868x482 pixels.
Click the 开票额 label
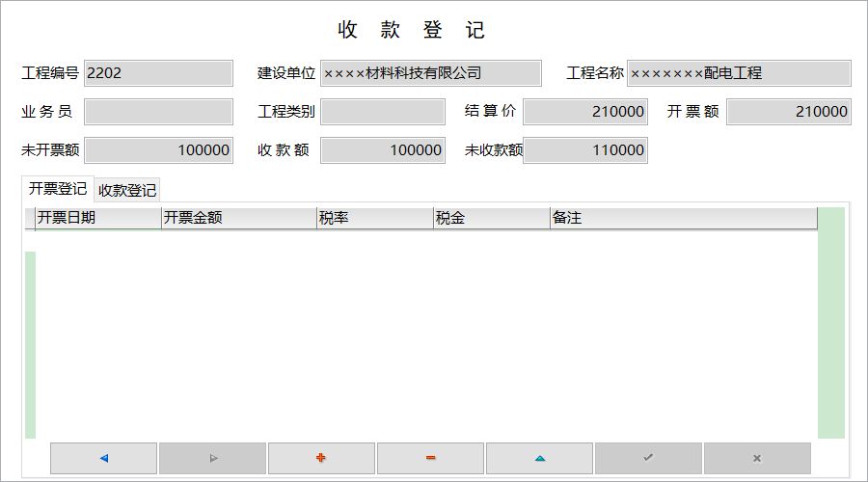click(693, 112)
